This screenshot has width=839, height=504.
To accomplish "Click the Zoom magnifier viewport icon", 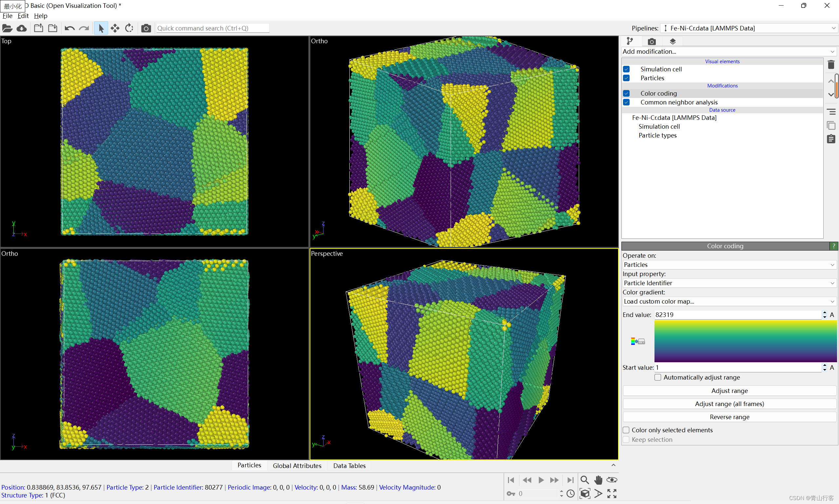I will [x=584, y=479].
